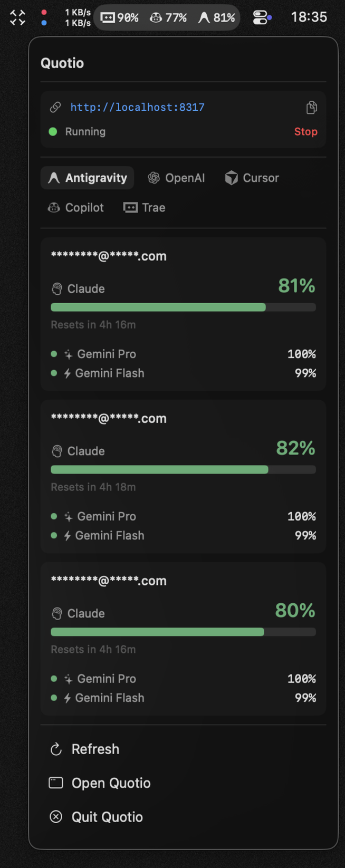Open the macOS Control Center icon
The width and height of the screenshot is (345, 868).
pos(262,17)
